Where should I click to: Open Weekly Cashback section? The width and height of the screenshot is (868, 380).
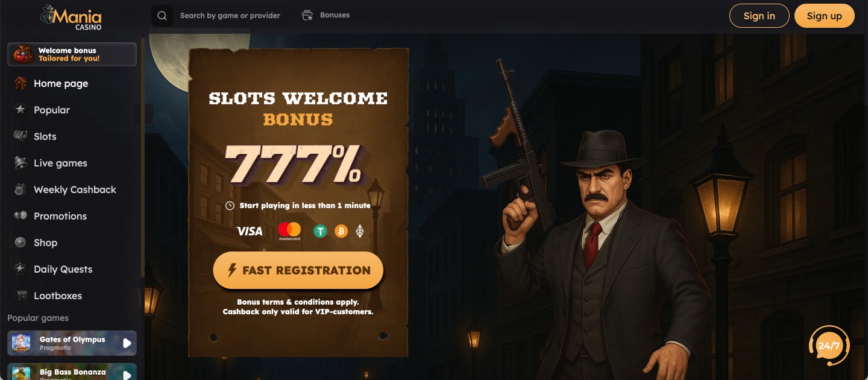[72, 190]
